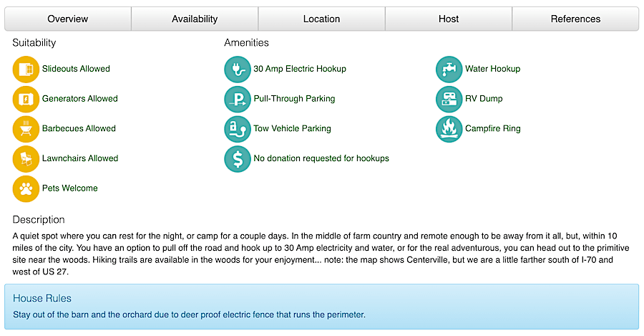
Task: Click the 30 Amp Electric Hookup plug icon
Action: point(238,69)
